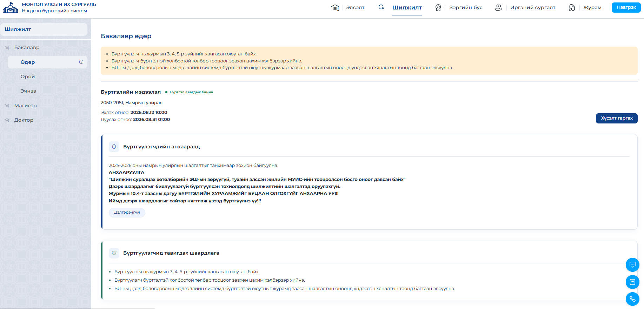Expand the Доктор tree section
The height and width of the screenshot is (309, 644).
pyautogui.click(x=24, y=120)
